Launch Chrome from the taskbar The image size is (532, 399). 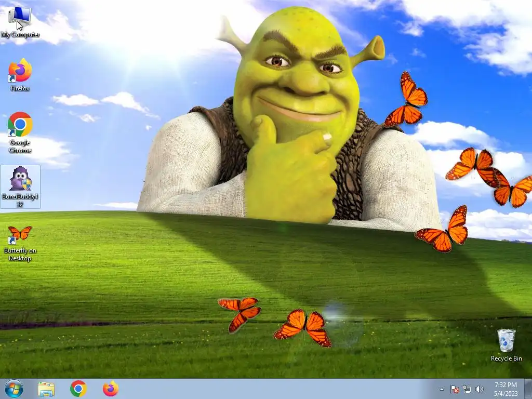(x=78, y=389)
